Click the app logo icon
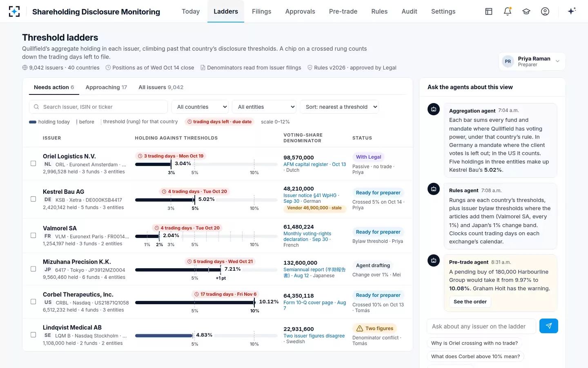The height and width of the screenshot is (368, 588). coord(14,11)
